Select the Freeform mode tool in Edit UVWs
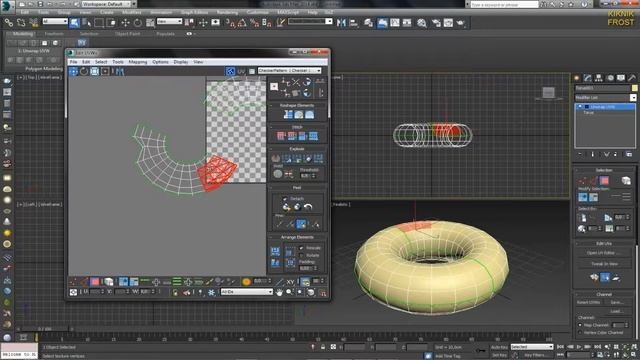This screenshot has width=640, height=360. [105, 71]
